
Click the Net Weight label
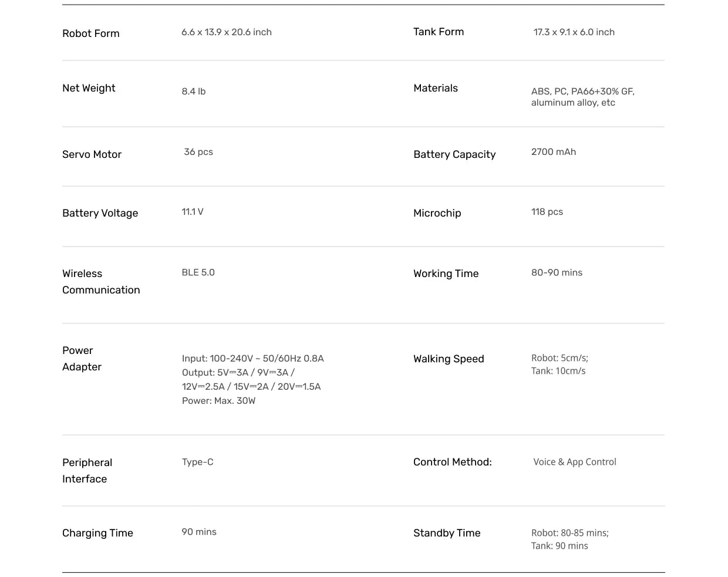[89, 88]
